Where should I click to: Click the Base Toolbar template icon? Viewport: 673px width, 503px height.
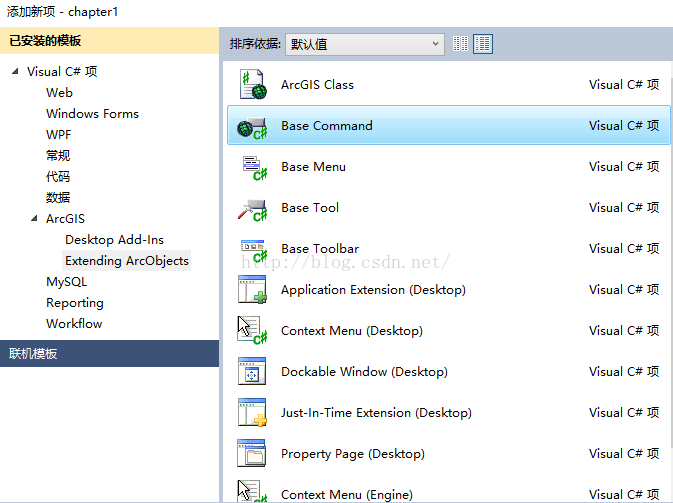[254, 250]
